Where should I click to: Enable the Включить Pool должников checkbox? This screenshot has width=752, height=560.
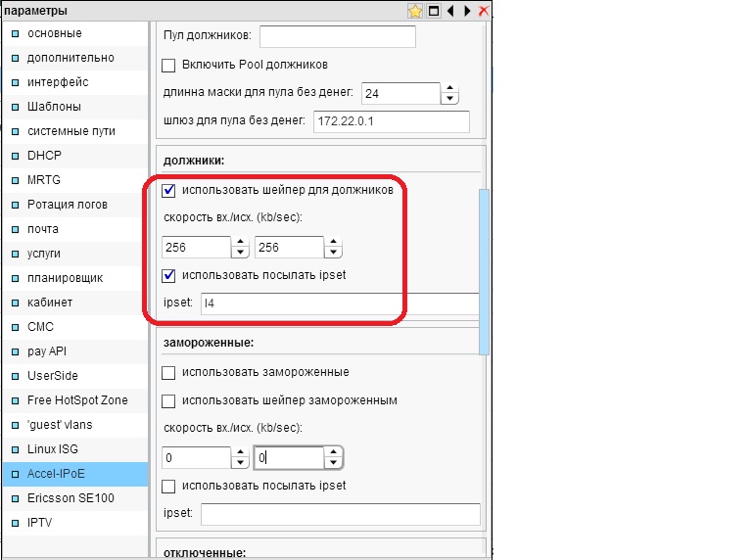[168, 66]
